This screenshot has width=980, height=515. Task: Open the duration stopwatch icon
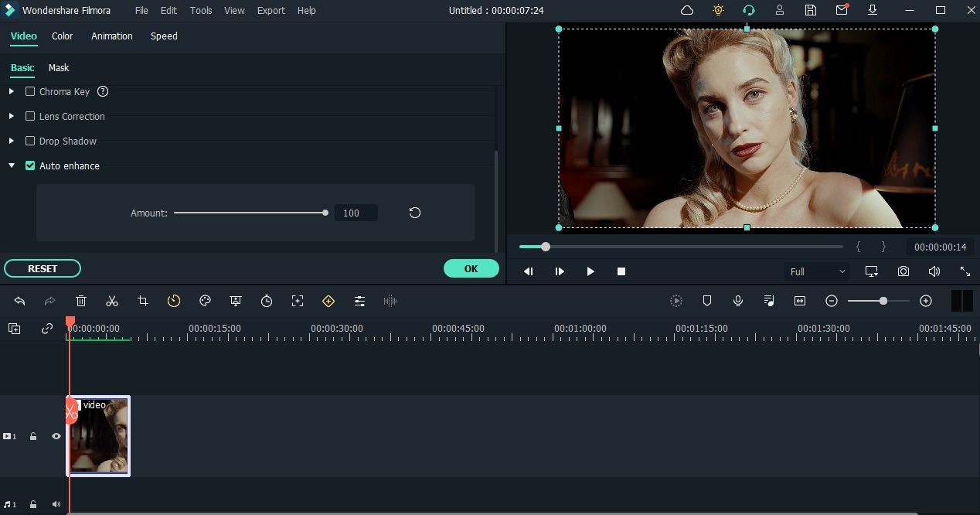point(267,301)
